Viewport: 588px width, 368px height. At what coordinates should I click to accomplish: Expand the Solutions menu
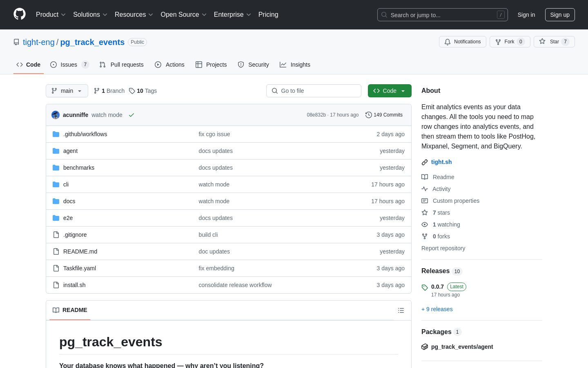coord(90,15)
